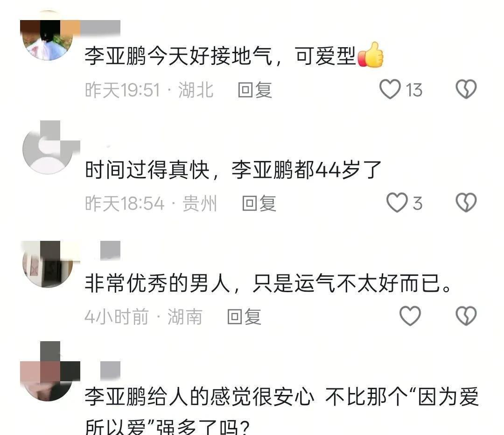Like the comment about 李亚鹏 being 44
The width and height of the screenshot is (504, 435).
pos(397,203)
